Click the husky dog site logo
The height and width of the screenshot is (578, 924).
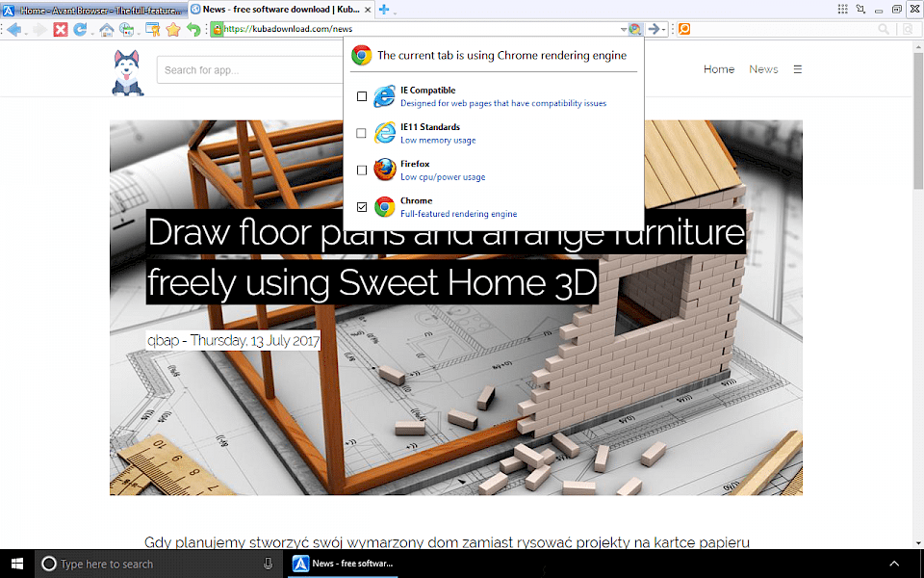(128, 72)
